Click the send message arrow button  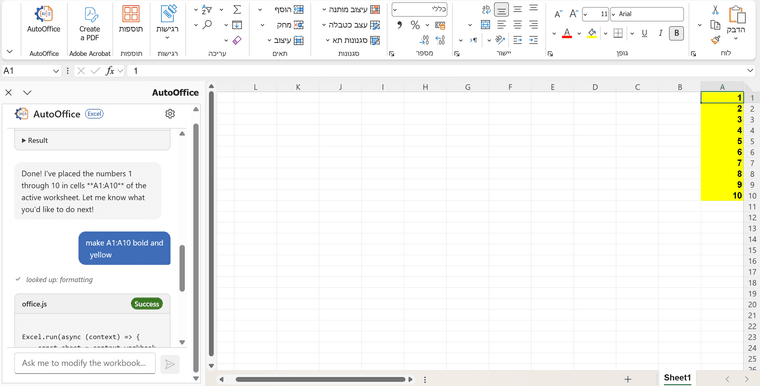click(x=170, y=364)
